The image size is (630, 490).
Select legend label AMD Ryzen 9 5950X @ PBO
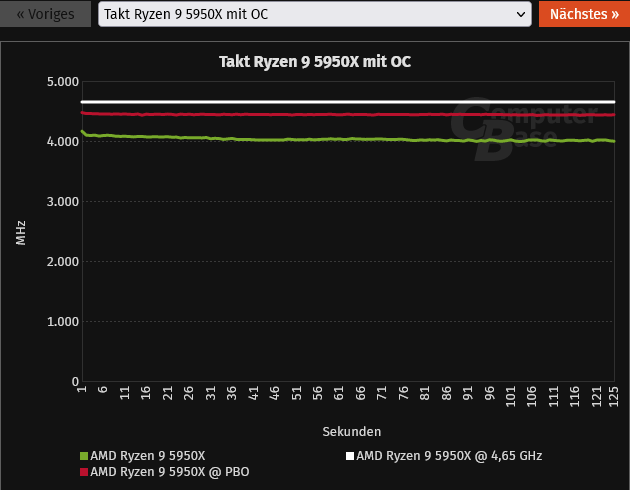[x=170, y=472]
